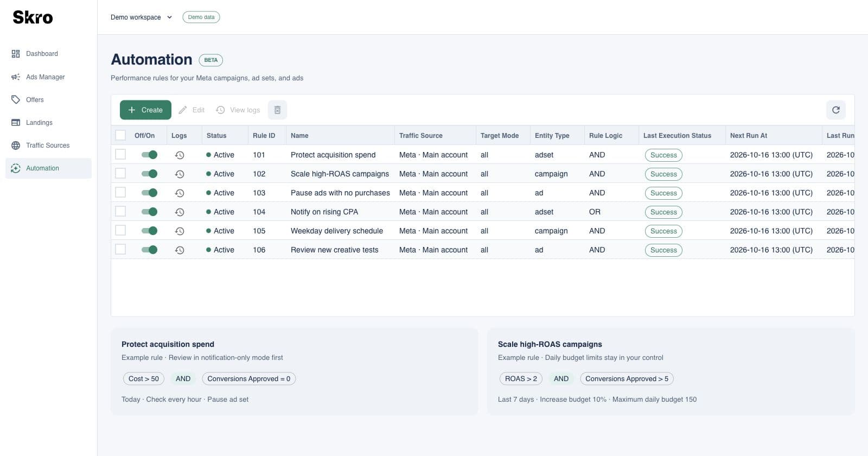Select Automation in the sidebar
The width and height of the screenshot is (868, 456).
pos(48,168)
